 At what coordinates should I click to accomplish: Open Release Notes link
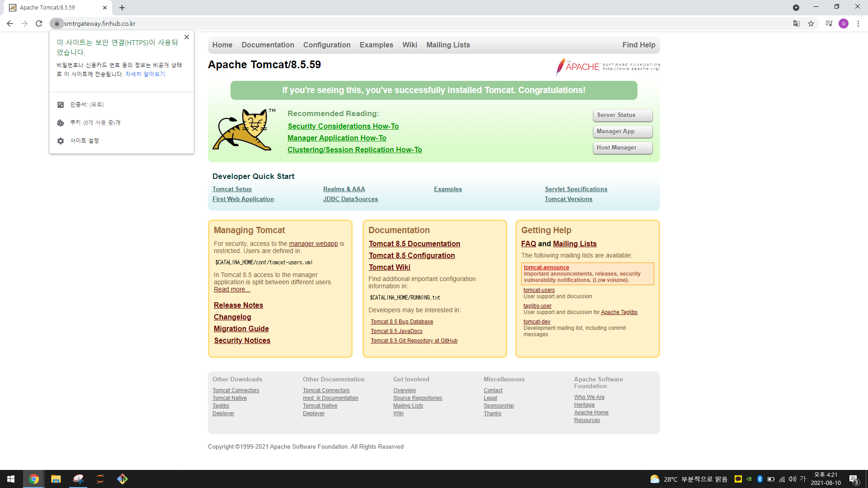tap(238, 305)
